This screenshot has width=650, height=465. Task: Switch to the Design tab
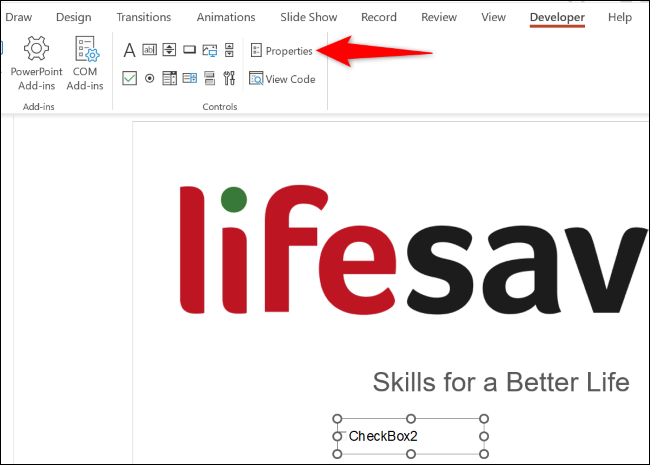coord(74,17)
